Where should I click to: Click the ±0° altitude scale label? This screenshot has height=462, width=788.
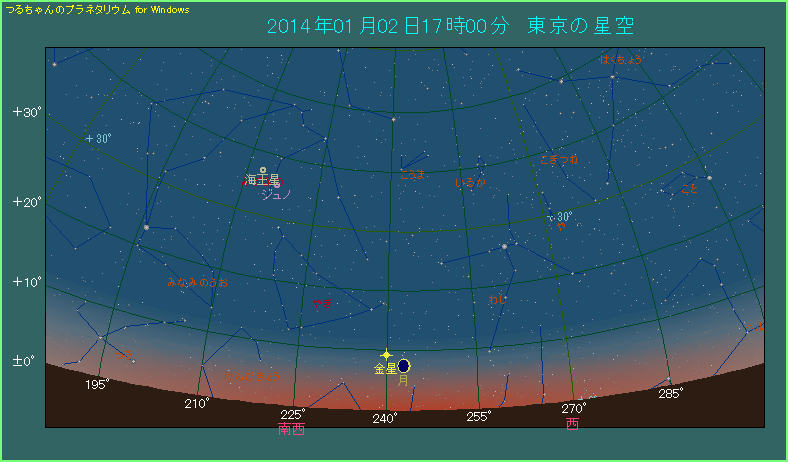(24, 360)
